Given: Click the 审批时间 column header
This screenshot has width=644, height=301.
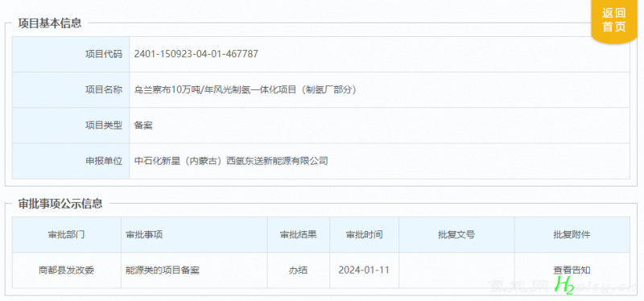Looking at the screenshot, I should click(365, 235).
